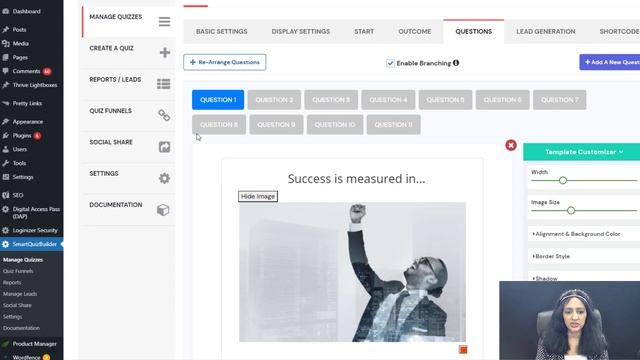640x360 pixels.
Task: Select the Question 4 button
Action: [388, 100]
